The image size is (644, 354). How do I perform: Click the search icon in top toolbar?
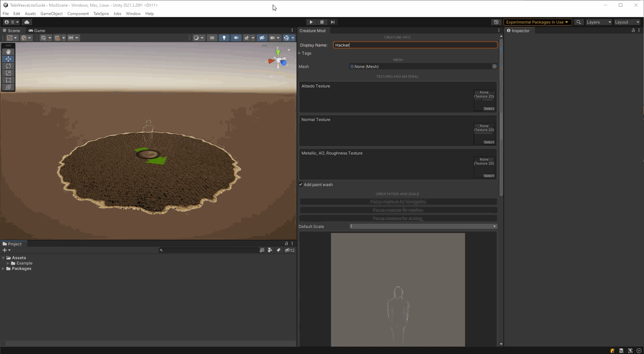pyautogui.click(x=578, y=22)
